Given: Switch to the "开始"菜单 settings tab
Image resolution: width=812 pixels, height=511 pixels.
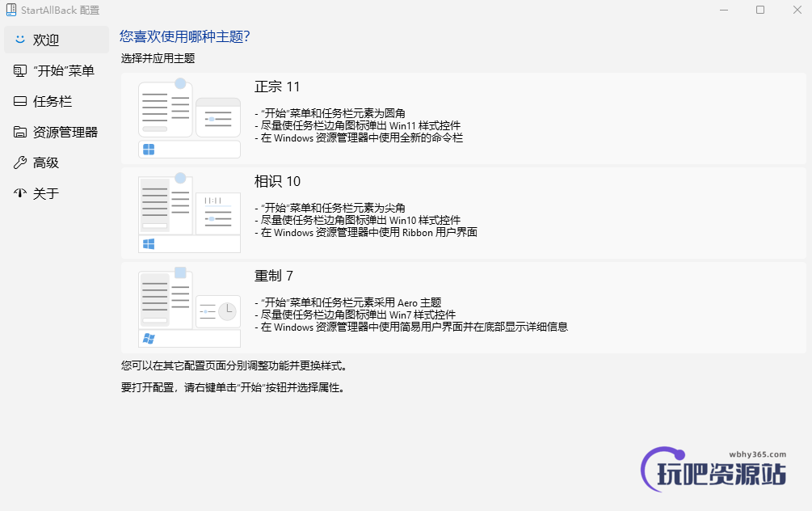Looking at the screenshot, I should coord(57,70).
